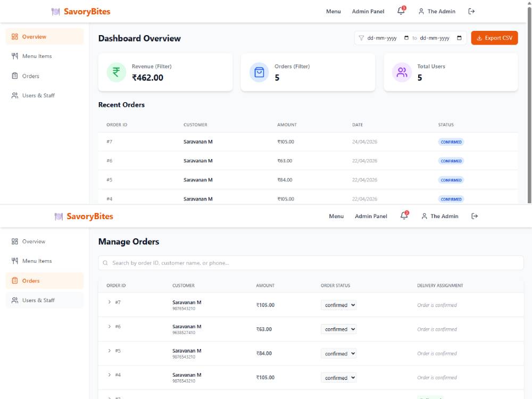
Task: Select Menu Items in dashboard sidebar
Action: pos(45,56)
